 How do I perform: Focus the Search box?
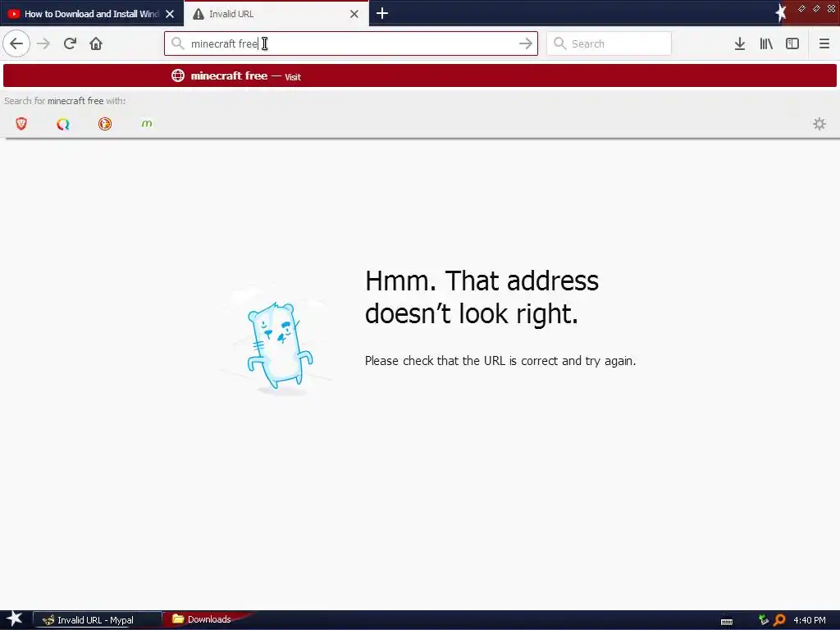(609, 44)
